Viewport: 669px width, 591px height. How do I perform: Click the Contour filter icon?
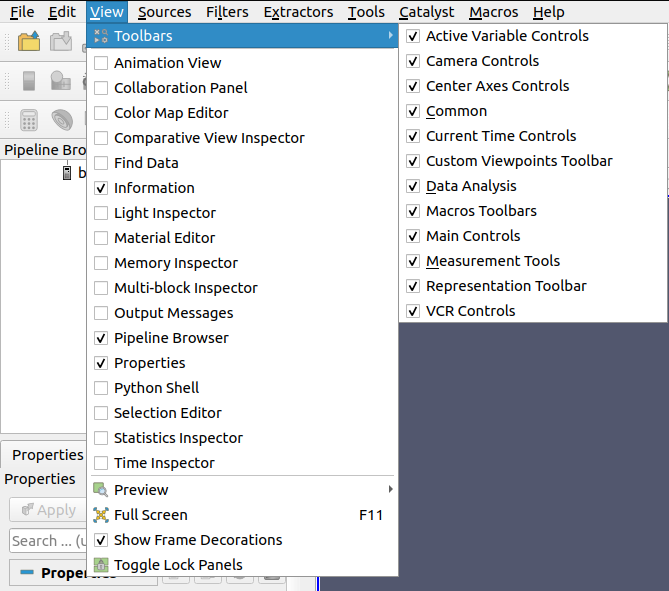62,120
